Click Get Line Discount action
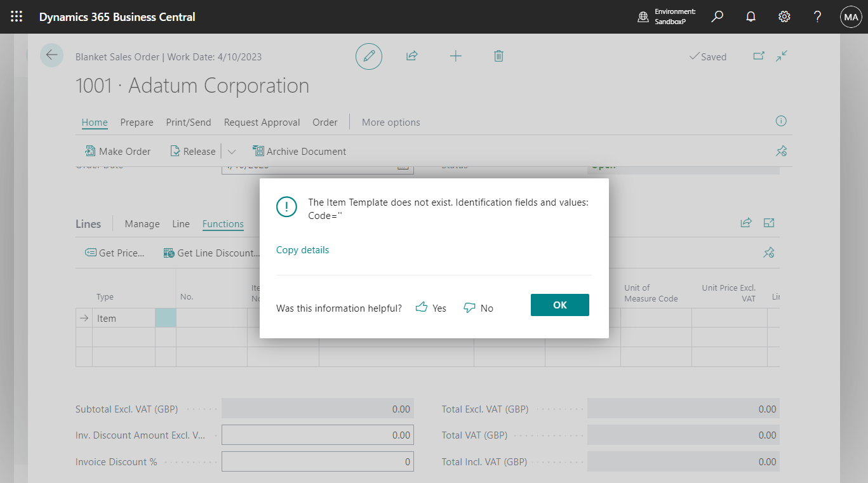This screenshot has height=483, width=868. tap(211, 253)
